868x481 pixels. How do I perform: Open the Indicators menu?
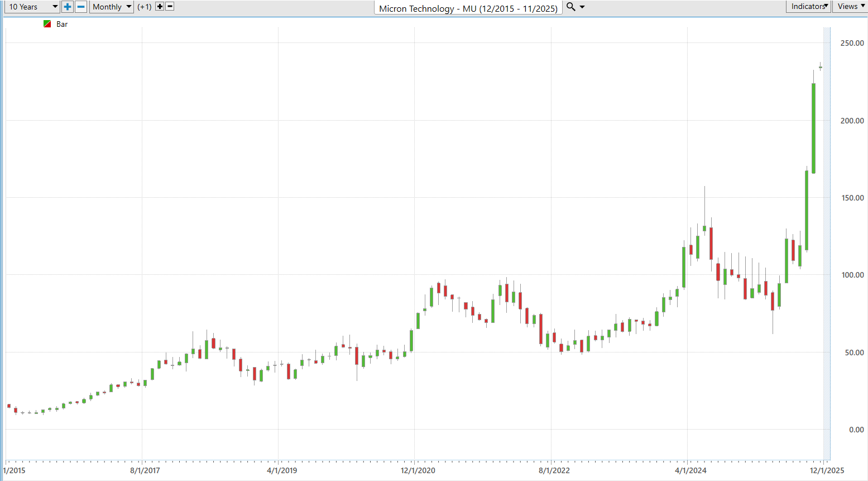(x=809, y=6)
